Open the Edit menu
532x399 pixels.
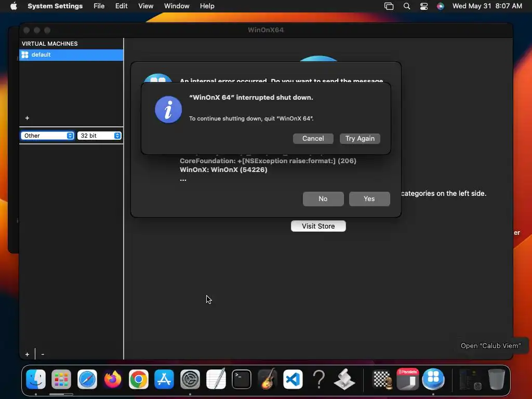tap(121, 6)
